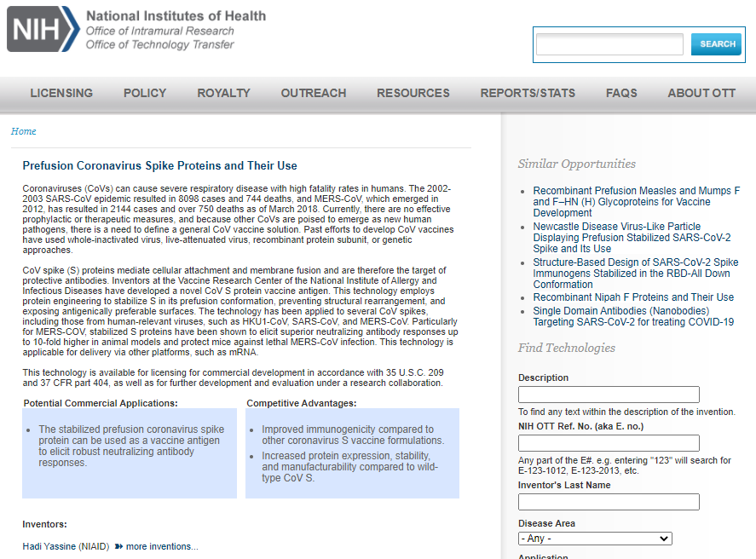Open the FAQS menu
This screenshot has height=559, width=756.
click(621, 93)
